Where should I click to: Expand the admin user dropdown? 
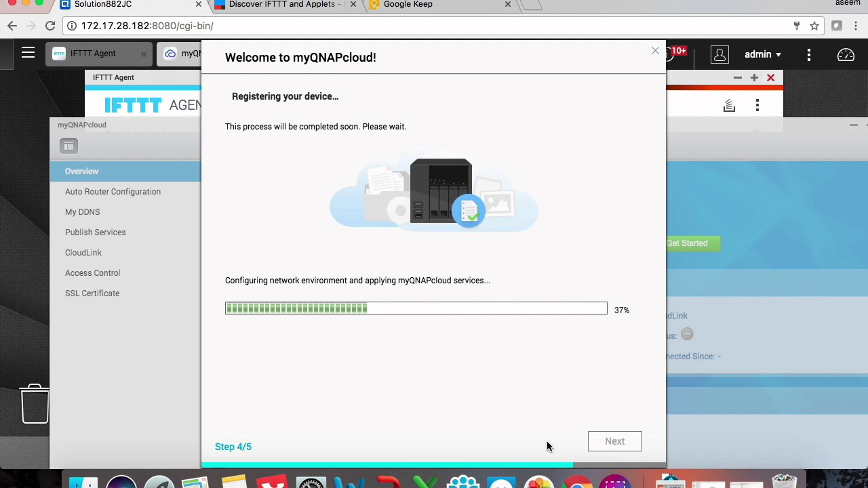[x=763, y=54]
